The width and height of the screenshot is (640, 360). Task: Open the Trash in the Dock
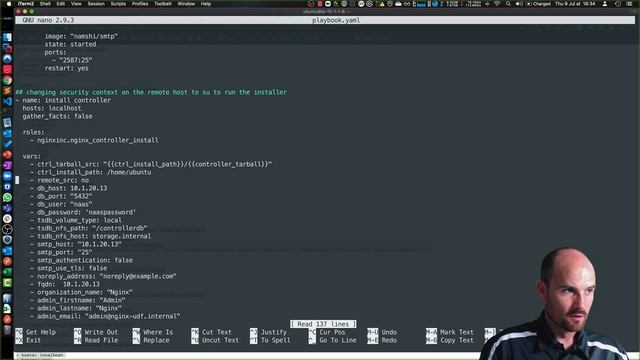(7, 330)
